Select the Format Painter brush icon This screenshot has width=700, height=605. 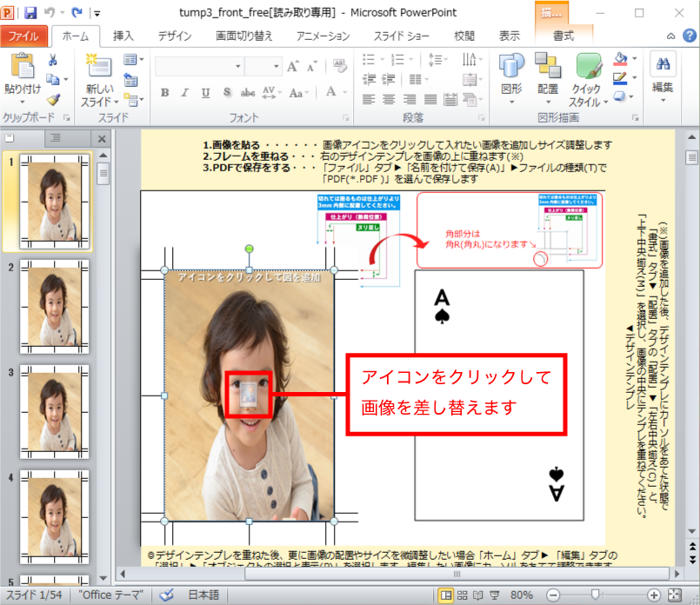tap(53, 100)
